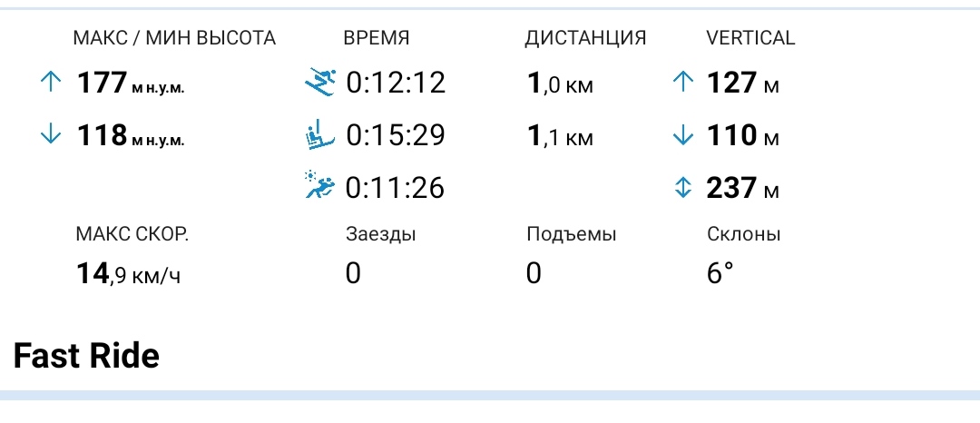Image resolution: width=980 pixels, height=423 pixels.
Task: Click the down arrow next to 118 altitude
Action: coord(50,136)
